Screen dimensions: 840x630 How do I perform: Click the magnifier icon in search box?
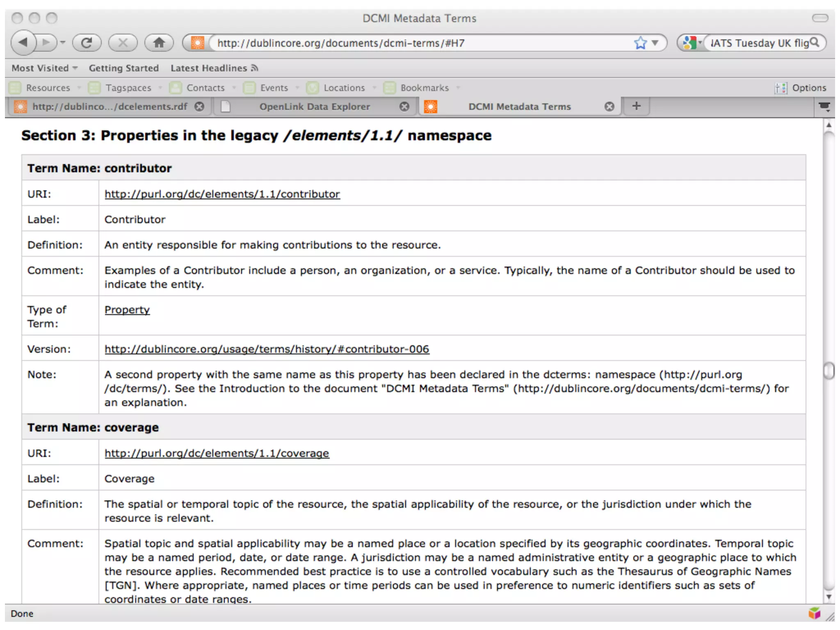click(815, 42)
